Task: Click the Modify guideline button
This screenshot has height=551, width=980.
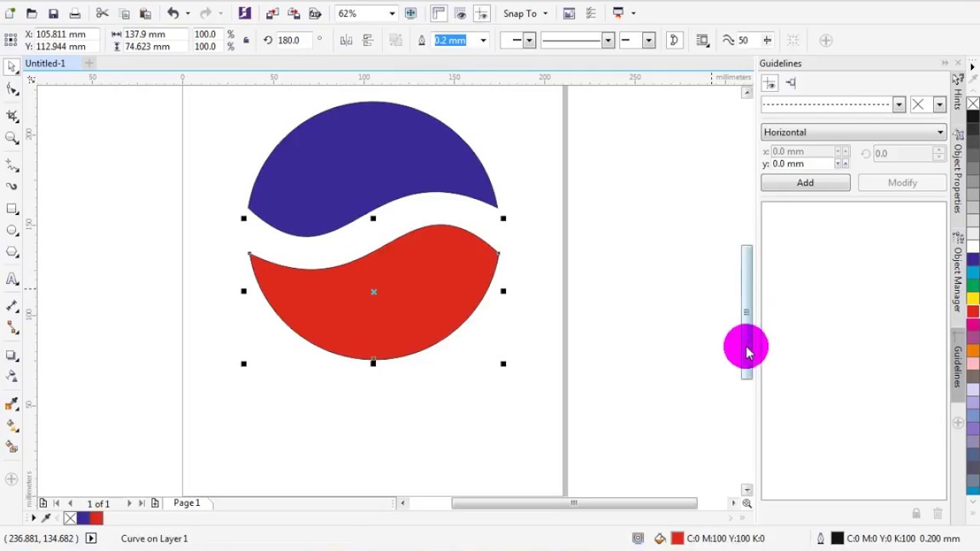Action: [x=902, y=183]
